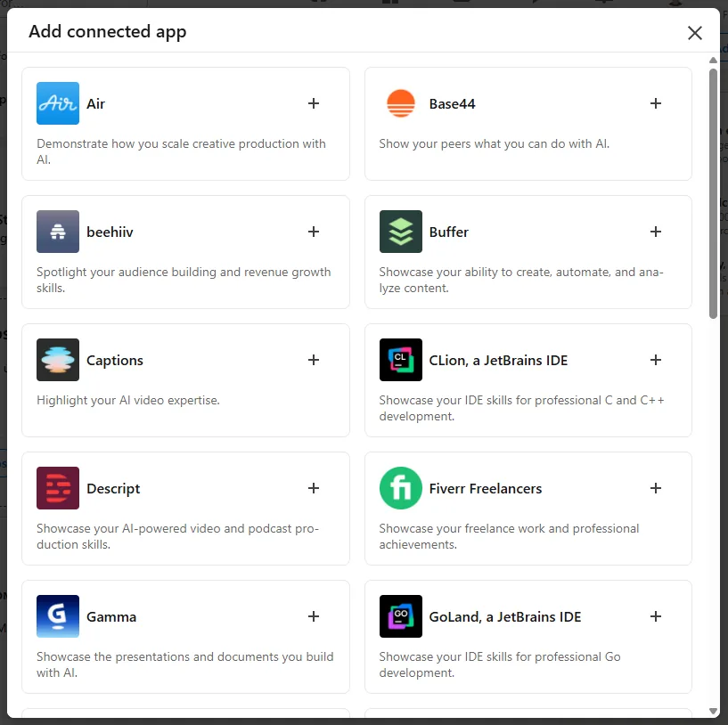Click the beehiiv beehive logo
Image resolution: width=728 pixels, height=725 pixels.
pyautogui.click(x=58, y=232)
